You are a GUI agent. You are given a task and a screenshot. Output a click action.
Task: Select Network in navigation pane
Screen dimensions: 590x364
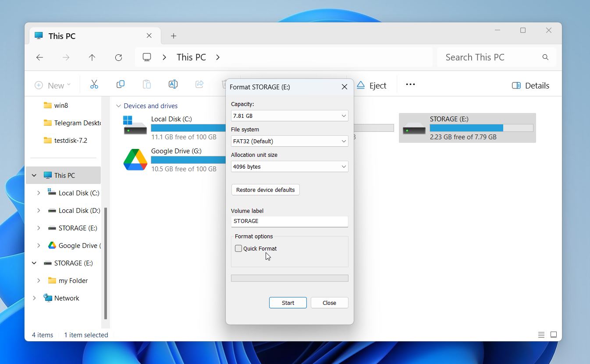point(61,298)
